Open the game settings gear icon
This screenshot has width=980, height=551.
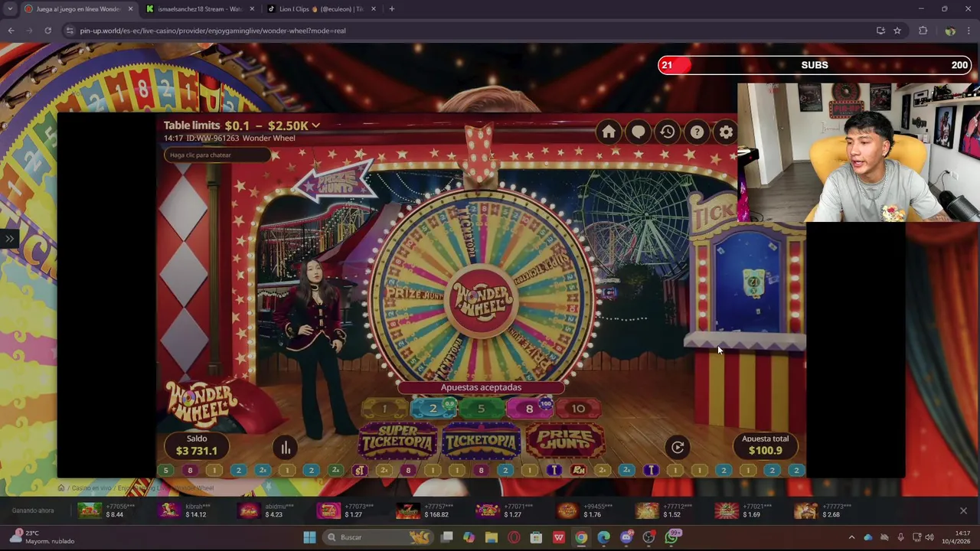click(x=726, y=132)
